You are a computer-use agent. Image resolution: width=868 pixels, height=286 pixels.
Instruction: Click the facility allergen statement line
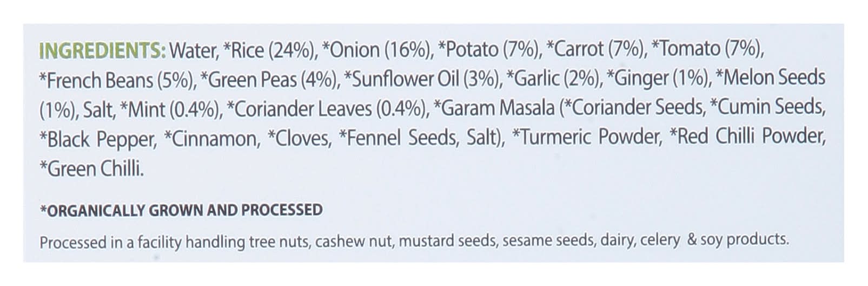pyautogui.click(x=414, y=240)
